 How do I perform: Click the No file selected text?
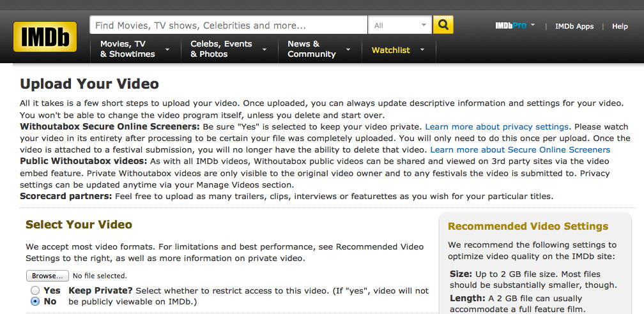tap(100, 276)
